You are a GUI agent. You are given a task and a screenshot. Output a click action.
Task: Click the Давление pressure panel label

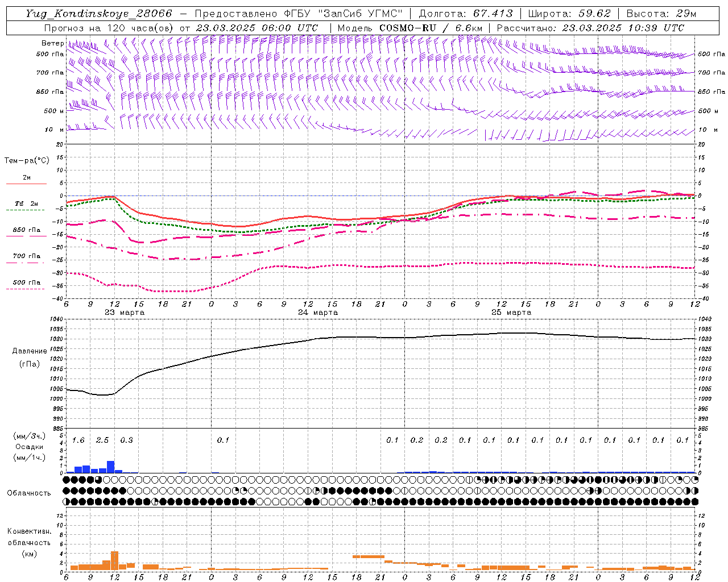pos(30,351)
